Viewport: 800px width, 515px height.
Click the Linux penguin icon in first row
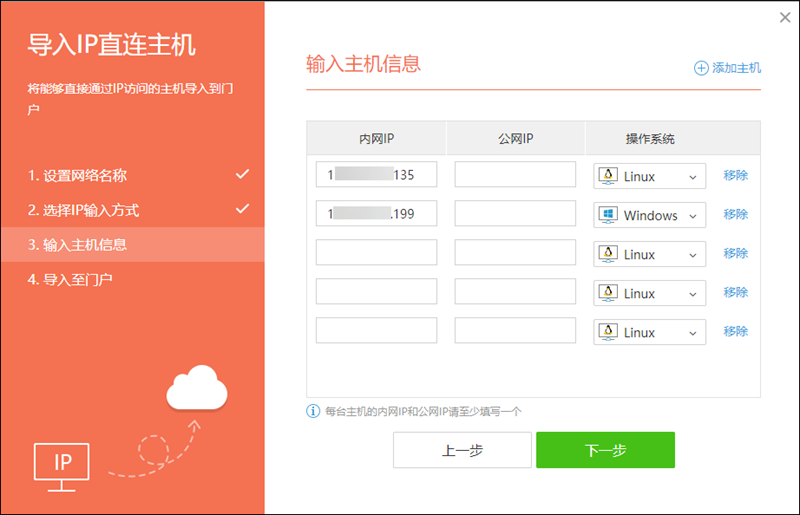coord(607,176)
